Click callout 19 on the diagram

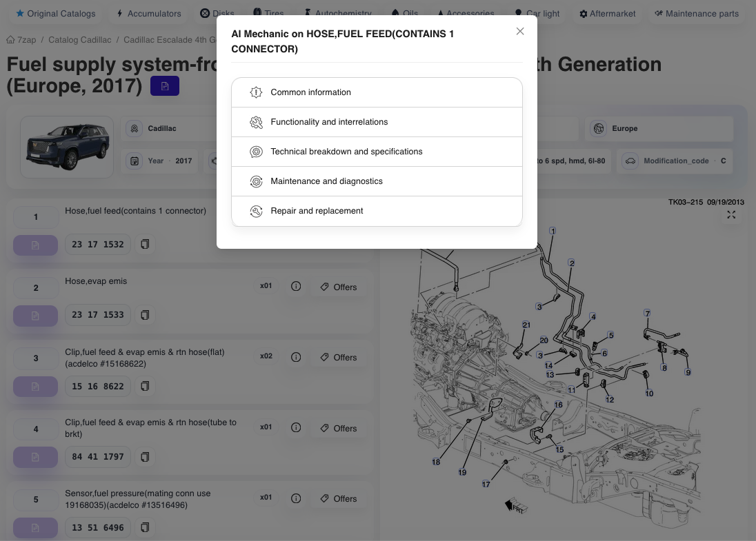(x=462, y=473)
